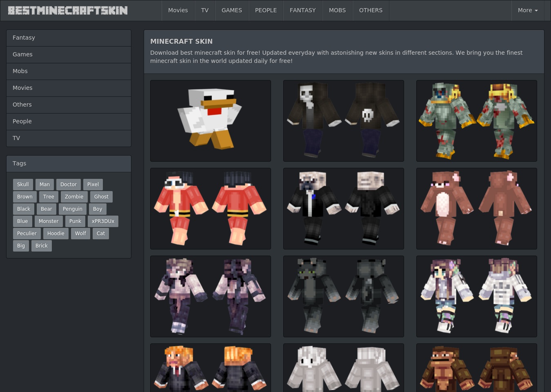The image size is (551, 392).
Task: View the girl in white jacket skin
Action: pos(477,296)
